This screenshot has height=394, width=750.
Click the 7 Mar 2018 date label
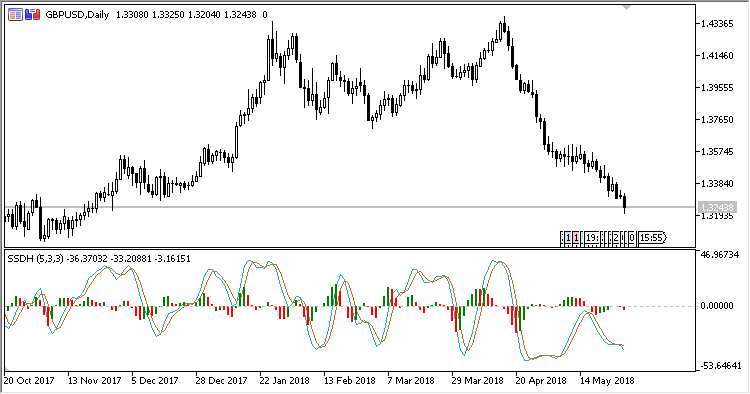(411, 381)
